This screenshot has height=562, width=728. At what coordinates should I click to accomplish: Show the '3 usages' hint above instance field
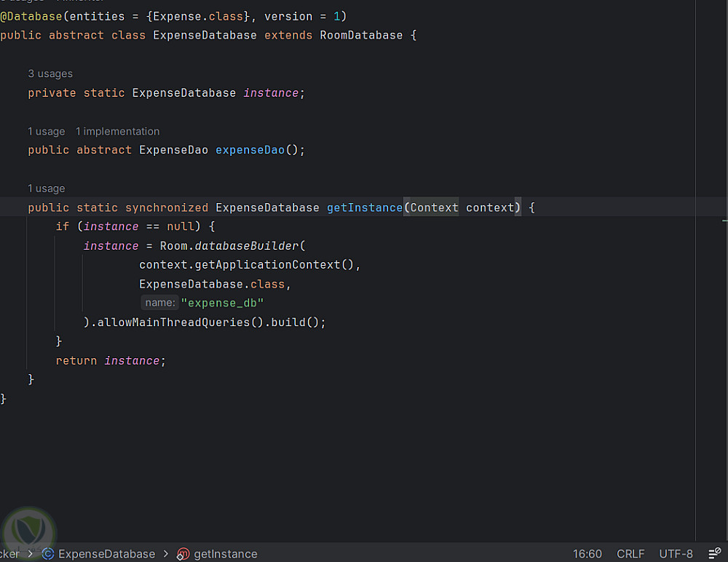[x=50, y=74]
